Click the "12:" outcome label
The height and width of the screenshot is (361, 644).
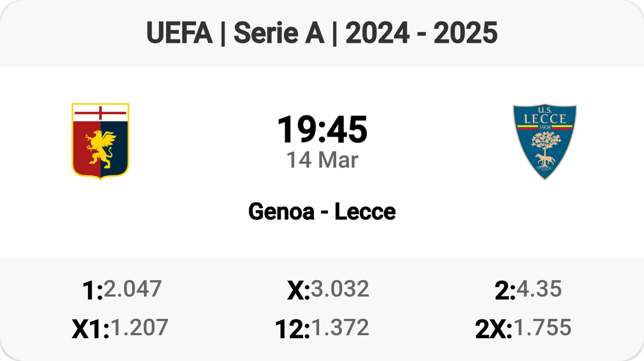(292, 329)
